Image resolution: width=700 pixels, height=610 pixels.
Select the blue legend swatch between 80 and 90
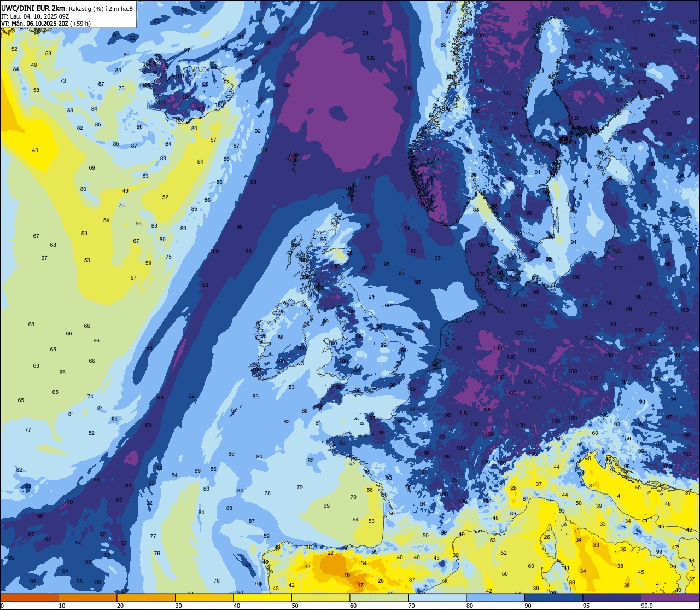[x=495, y=597]
